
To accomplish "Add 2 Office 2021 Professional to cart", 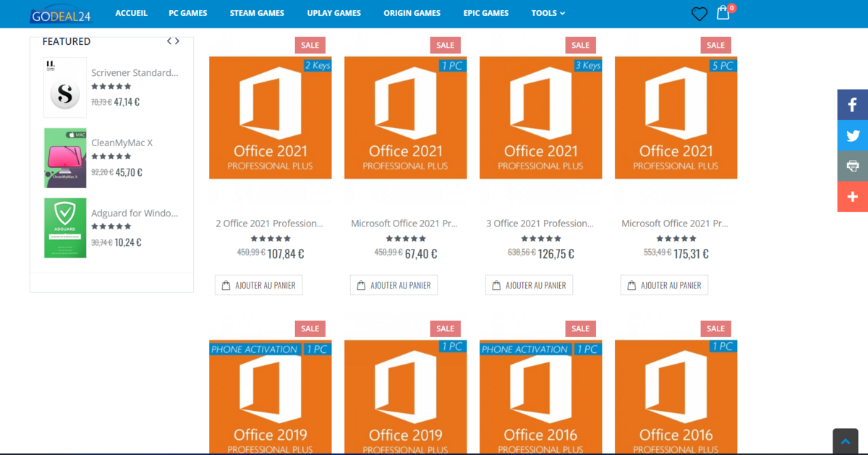I will (x=258, y=285).
